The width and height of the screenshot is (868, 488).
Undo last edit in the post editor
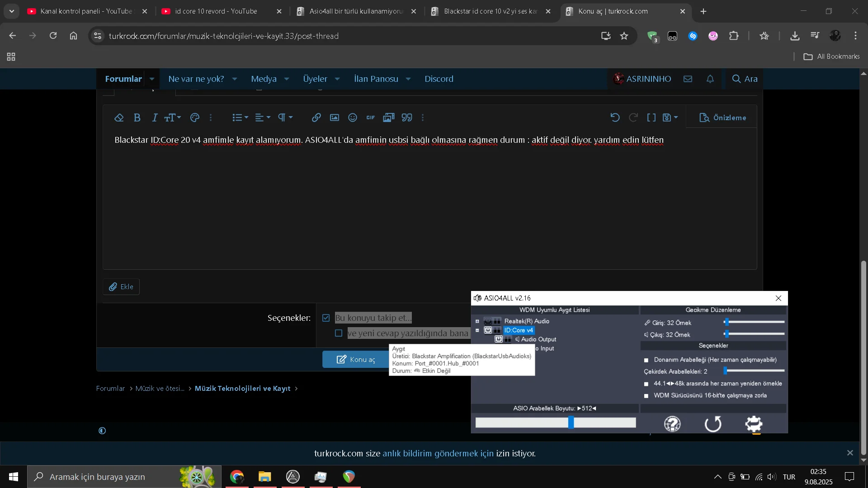coord(615,117)
